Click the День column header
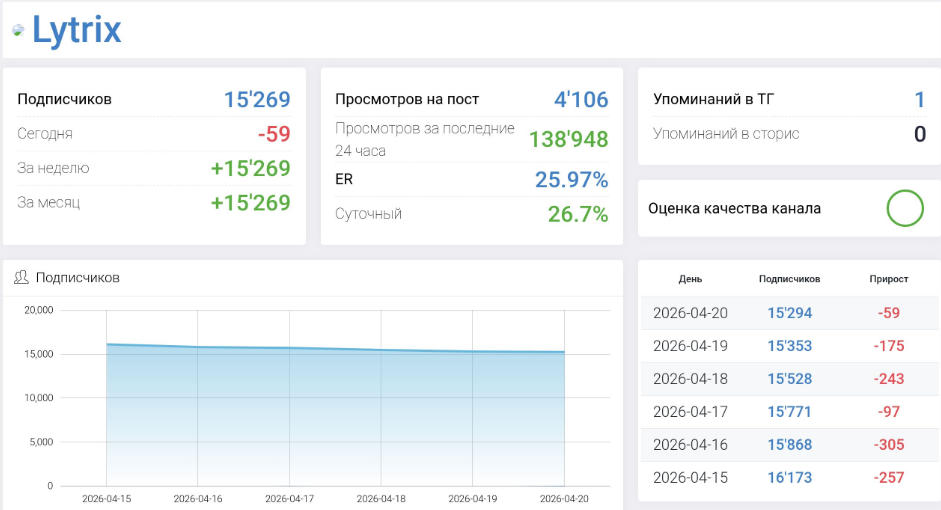 click(690, 279)
